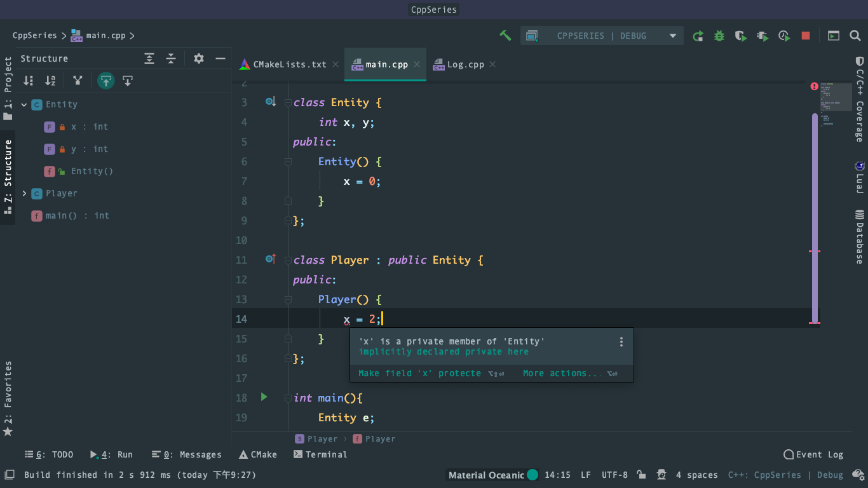Expand the Player class node
This screenshot has width=868, height=488.
(x=24, y=194)
